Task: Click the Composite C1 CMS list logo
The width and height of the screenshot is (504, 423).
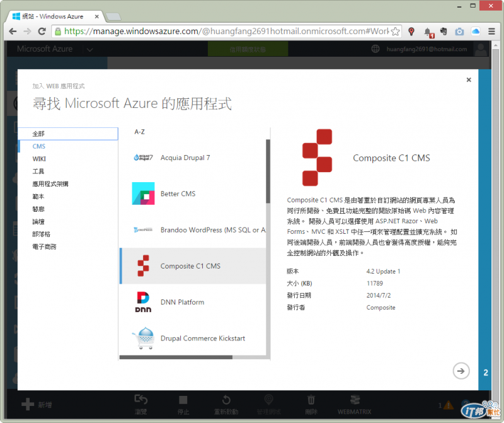Action: point(144,265)
